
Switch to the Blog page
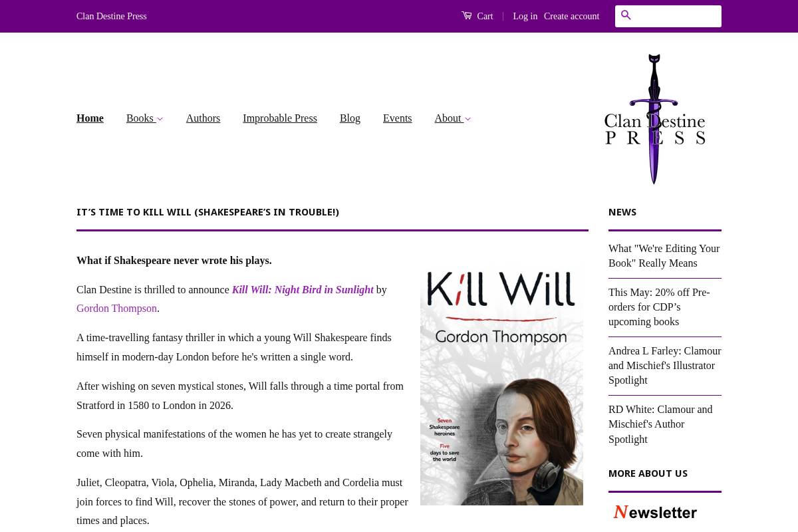tap(350, 118)
